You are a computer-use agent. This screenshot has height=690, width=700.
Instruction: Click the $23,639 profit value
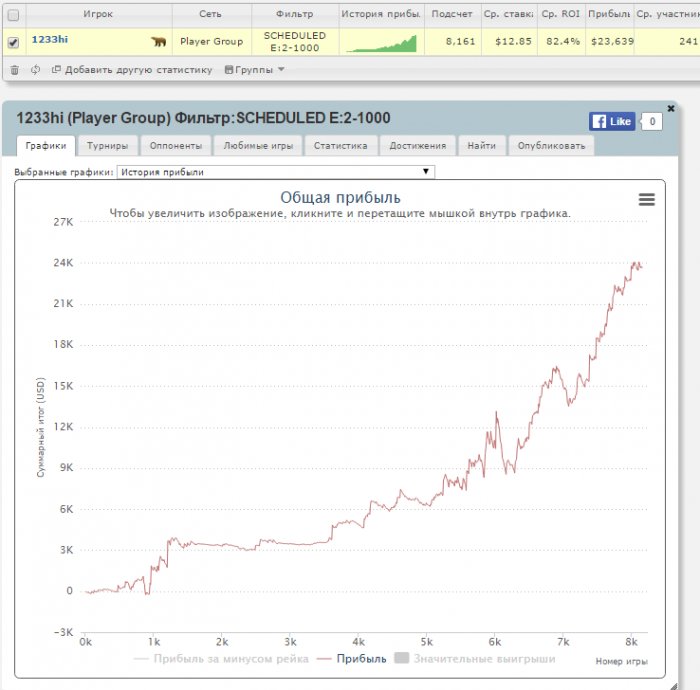[x=612, y=42]
